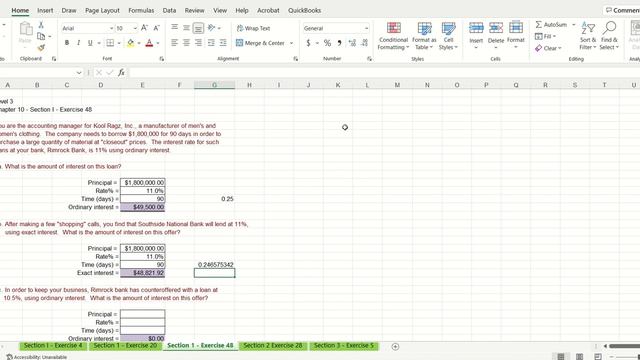Increase decimal places
This screenshot has height=360, width=640.
pos(352,42)
